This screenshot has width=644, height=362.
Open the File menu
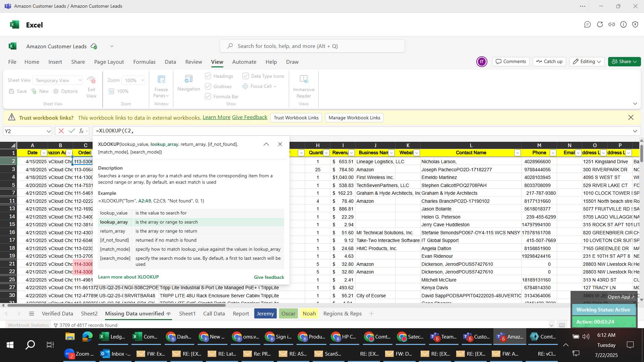click(12, 62)
